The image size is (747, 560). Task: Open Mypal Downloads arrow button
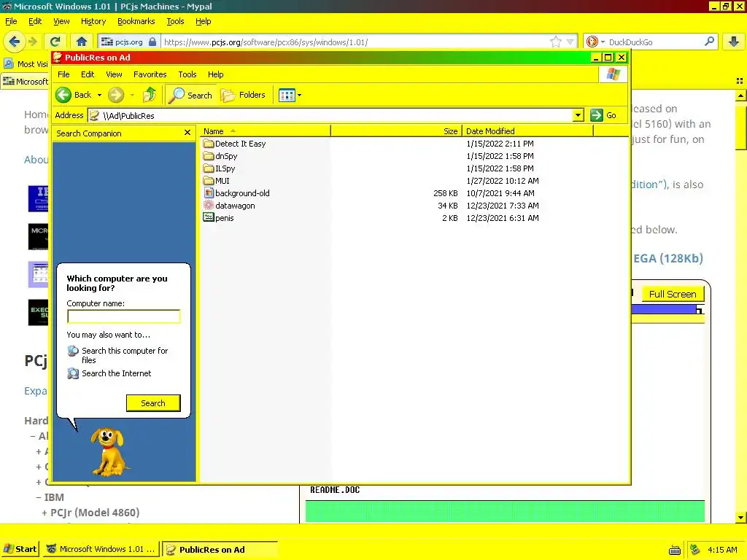734,42
